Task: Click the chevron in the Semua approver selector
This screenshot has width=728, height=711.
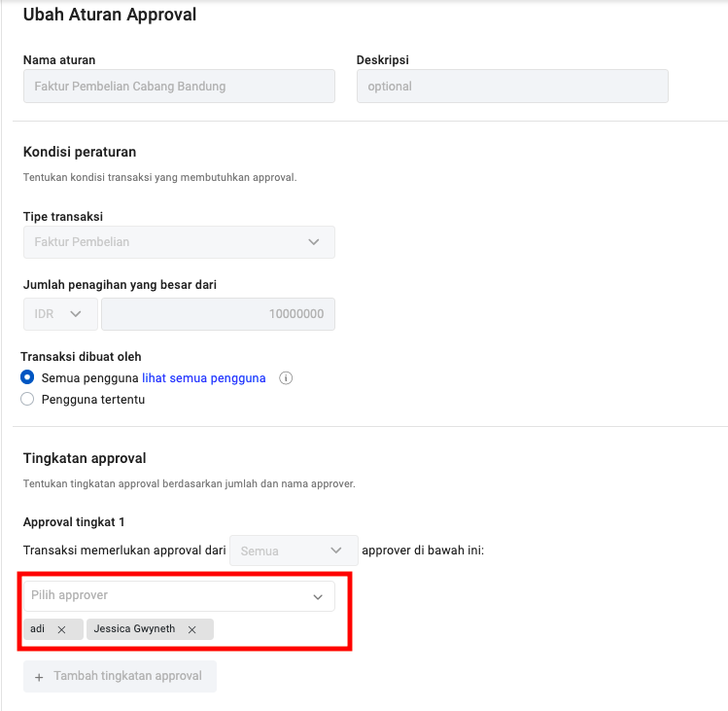Action: (x=337, y=551)
